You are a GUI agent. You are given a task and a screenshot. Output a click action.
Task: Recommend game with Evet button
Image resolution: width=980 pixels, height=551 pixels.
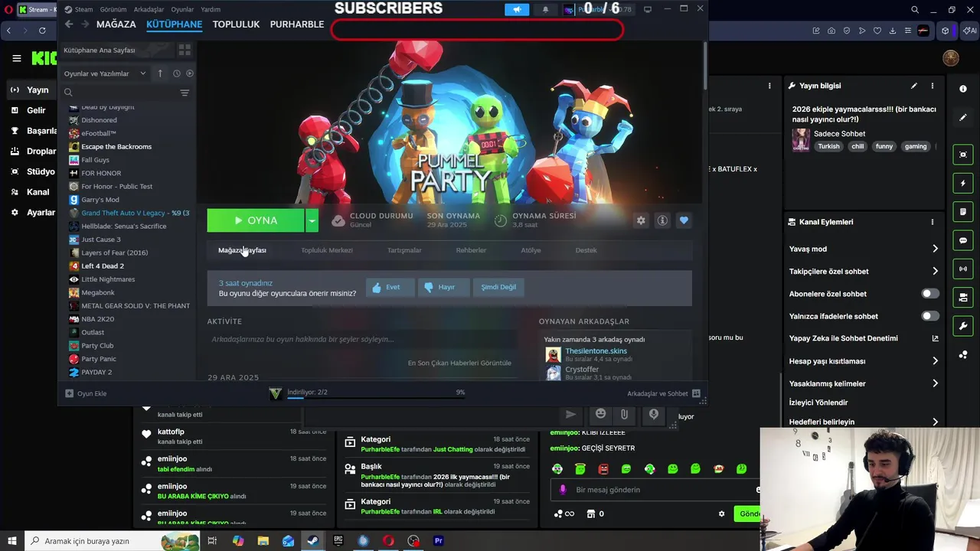tap(390, 287)
